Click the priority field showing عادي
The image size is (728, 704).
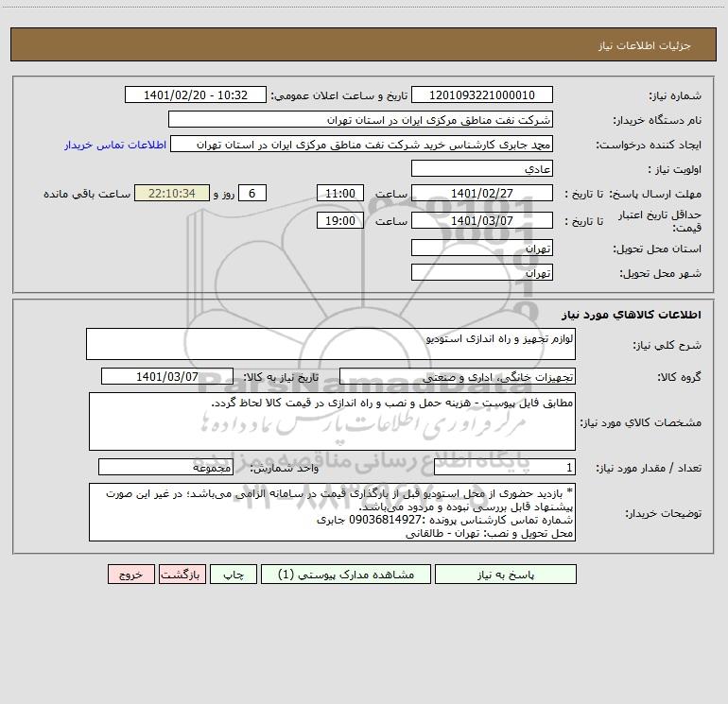coord(482,168)
